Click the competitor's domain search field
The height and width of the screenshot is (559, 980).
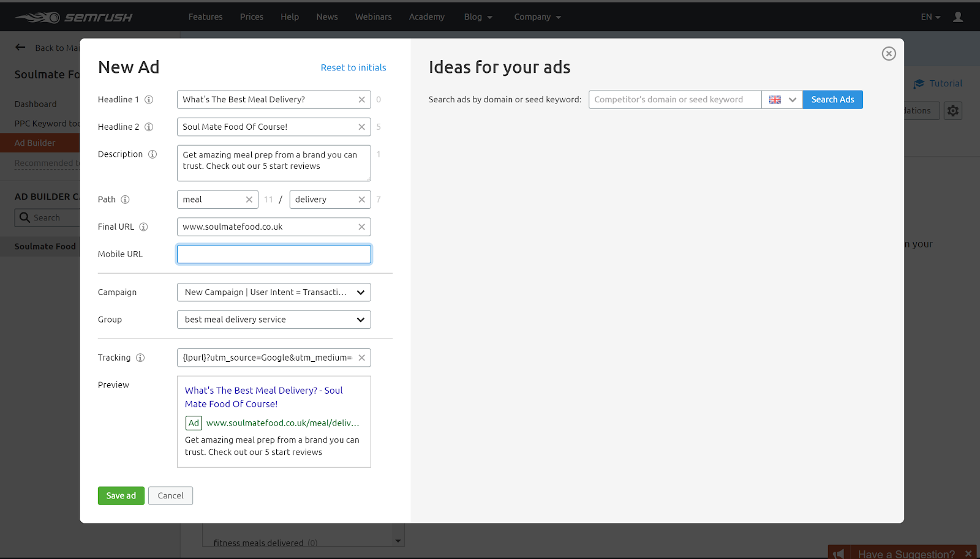click(x=675, y=100)
